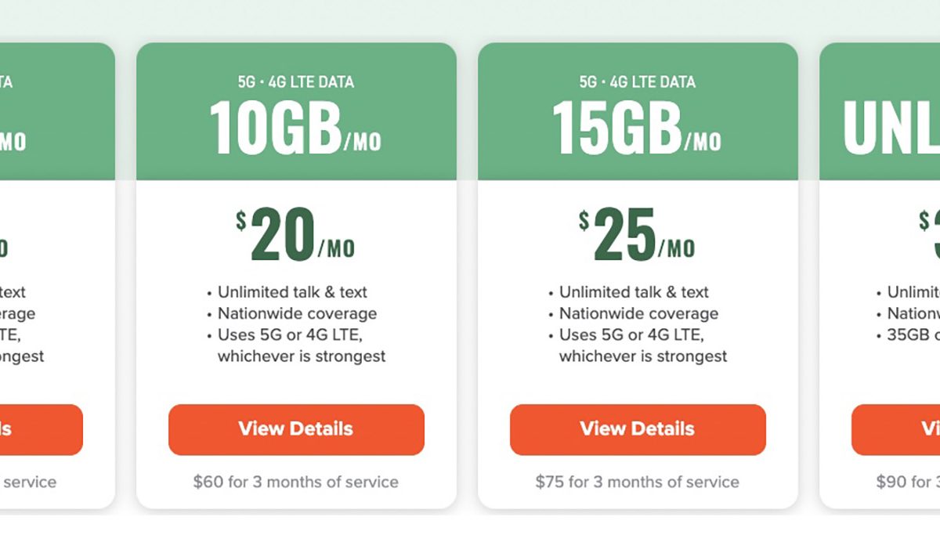
Task: Click 5G · 4G LTE DATA label above 15GB
Action: click(637, 81)
